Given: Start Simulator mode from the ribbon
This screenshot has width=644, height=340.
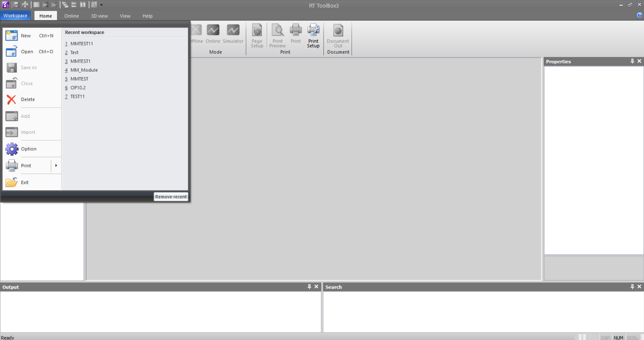Looking at the screenshot, I should coord(233,34).
